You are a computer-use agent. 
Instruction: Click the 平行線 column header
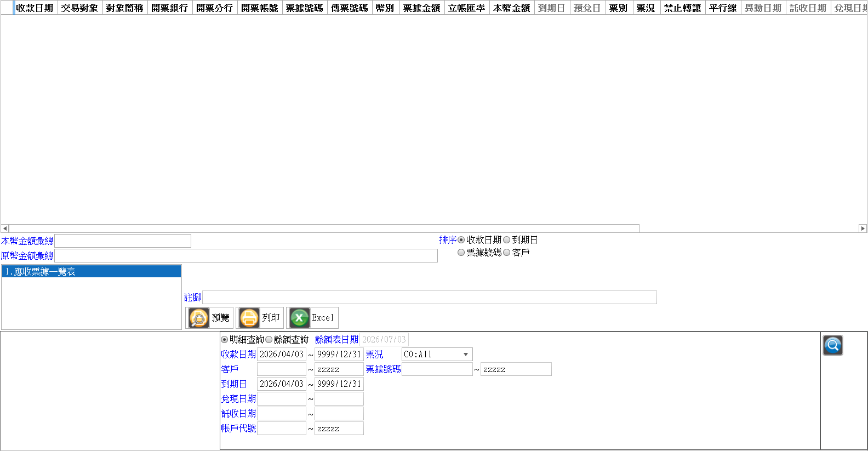tap(723, 8)
